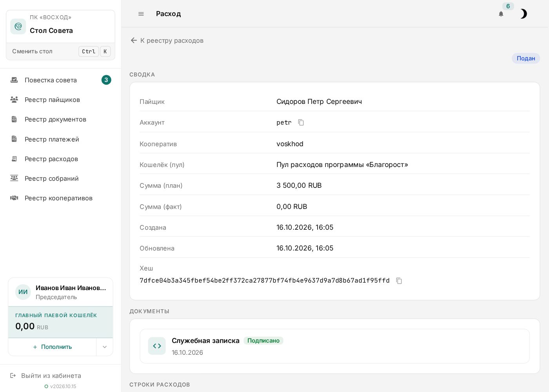The width and height of the screenshot is (549, 392).
Task: Copy the hash value
Action: pos(399,281)
